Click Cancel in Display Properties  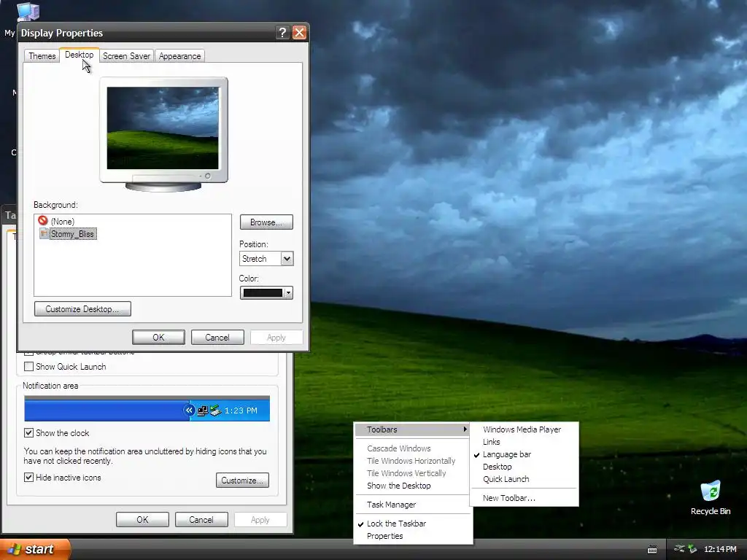tap(217, 337)
